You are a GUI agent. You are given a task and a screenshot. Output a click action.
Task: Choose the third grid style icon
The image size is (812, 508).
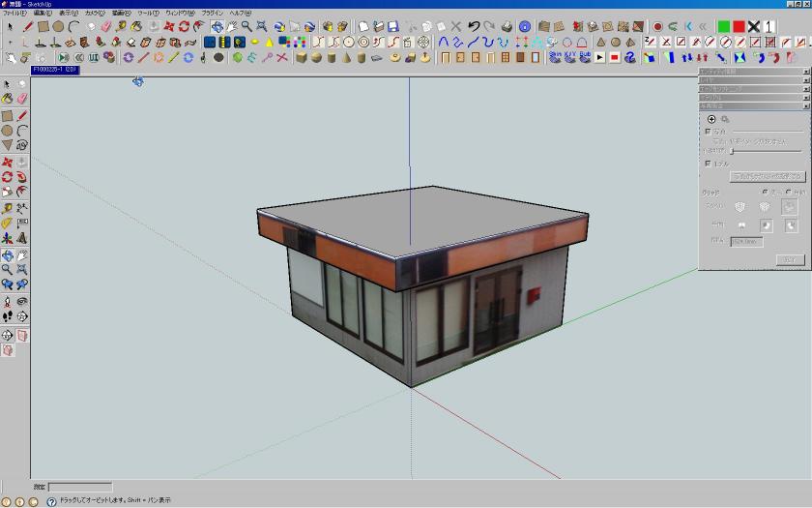click(x=789, y=207)
